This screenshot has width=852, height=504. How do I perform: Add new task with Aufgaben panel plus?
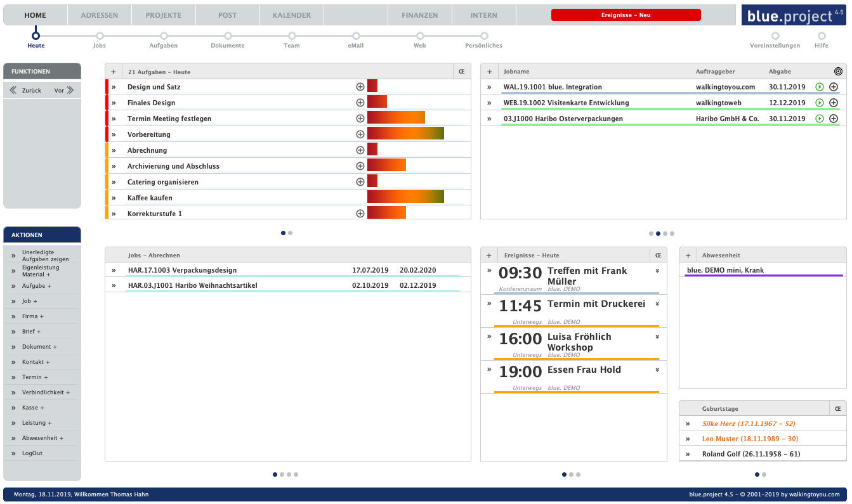point(113,72)
